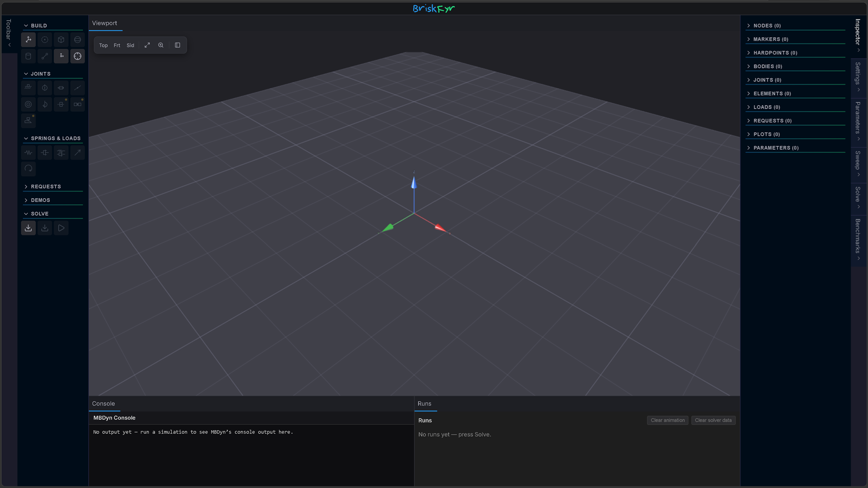This screenshot has height=488, width=868.
Task: Add a spring-damper combined element
Action: 61,153
